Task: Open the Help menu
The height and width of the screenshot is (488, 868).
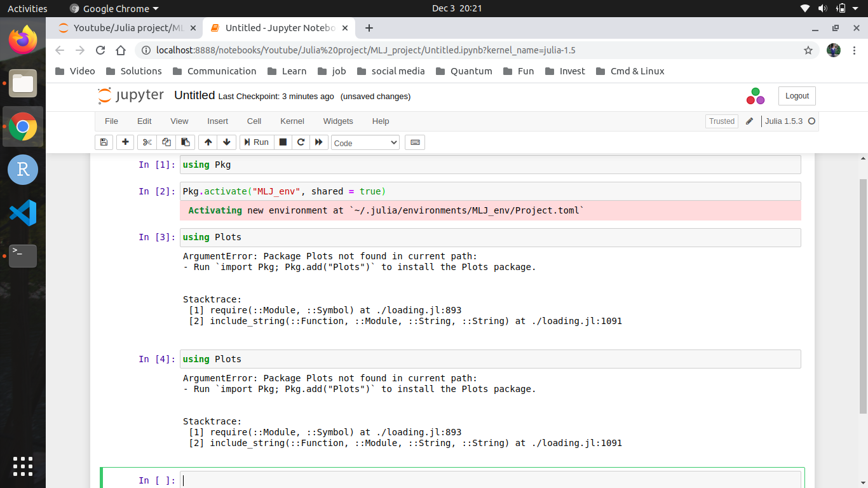Action: 381,121
